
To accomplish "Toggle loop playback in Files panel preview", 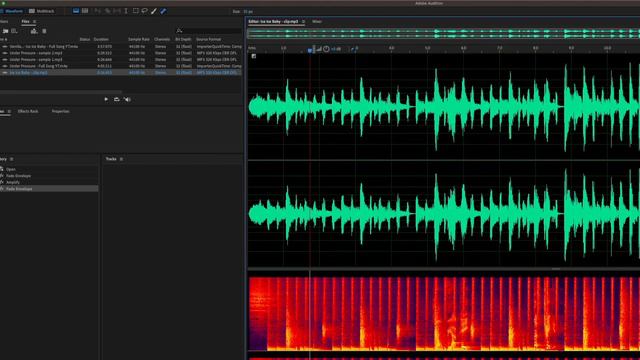I will coord(117,99).
